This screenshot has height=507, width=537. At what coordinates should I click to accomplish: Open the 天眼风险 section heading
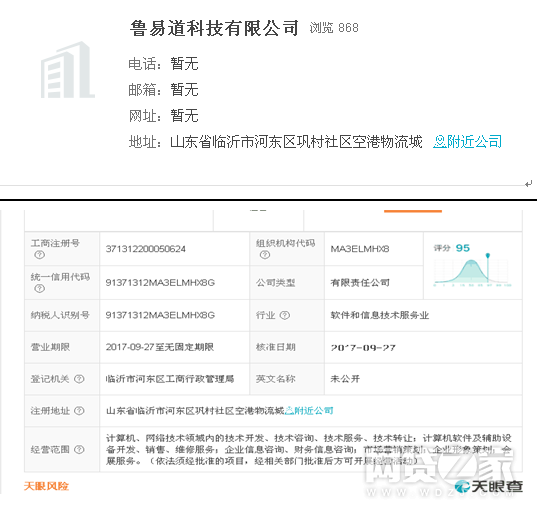point(46,486)
